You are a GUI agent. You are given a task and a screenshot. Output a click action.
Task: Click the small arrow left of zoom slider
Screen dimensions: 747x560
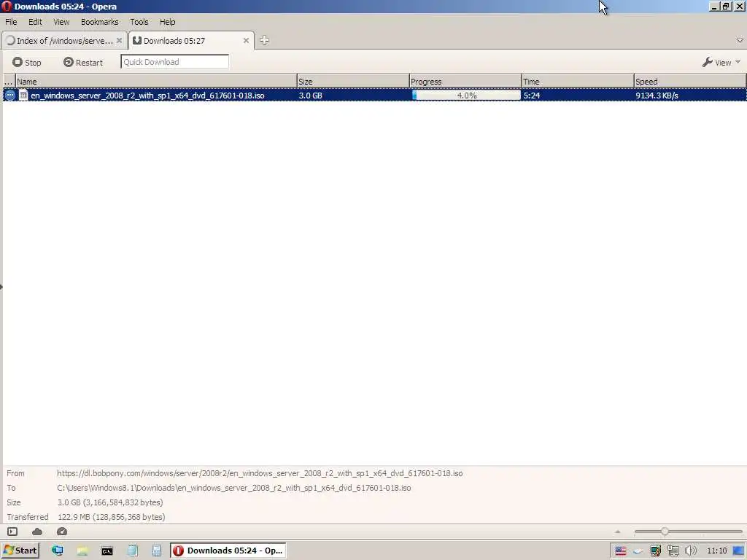click(617, 532)
